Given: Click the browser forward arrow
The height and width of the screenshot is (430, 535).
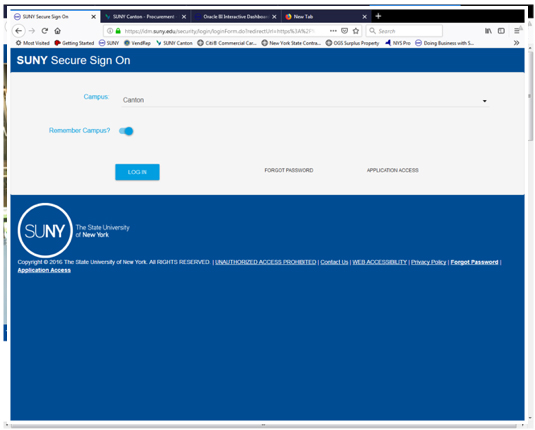Looking at the screenshot, I should 32,31.
